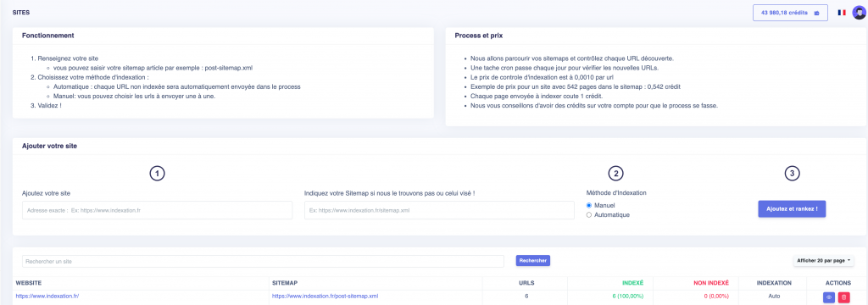Click the credits wallet icon
The width and height of the screenshot is (868, 305).
tap(816, 13)
